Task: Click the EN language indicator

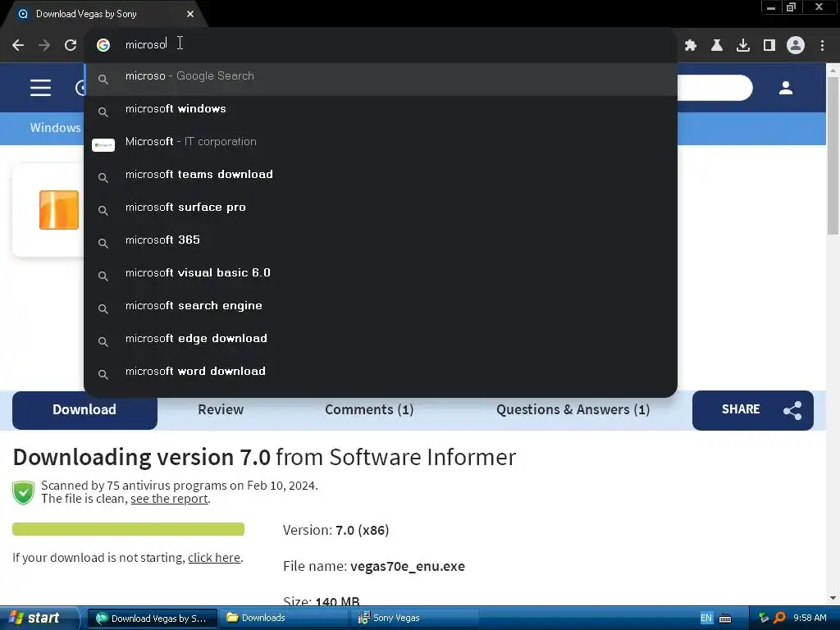Action: pos(706,619)
